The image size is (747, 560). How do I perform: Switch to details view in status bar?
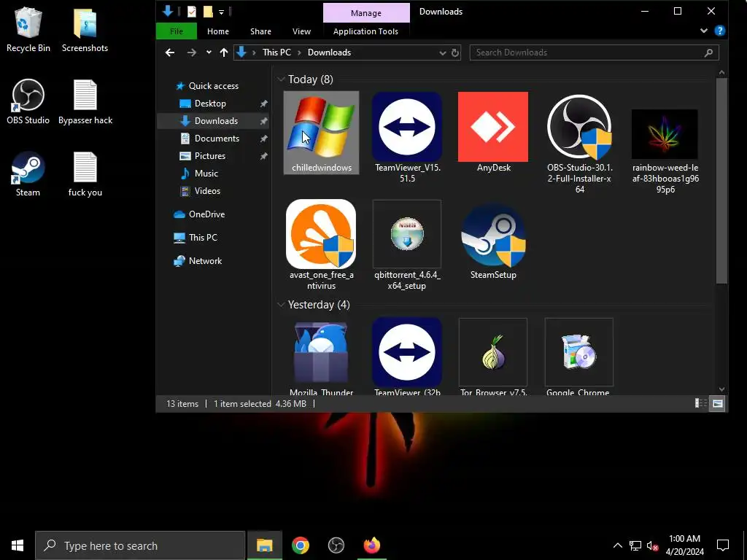pyautogui.click(x=701, y=404)
